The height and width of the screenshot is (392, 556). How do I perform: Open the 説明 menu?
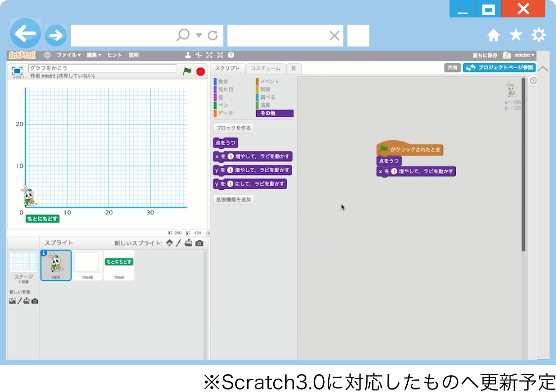tap(133, 55)
